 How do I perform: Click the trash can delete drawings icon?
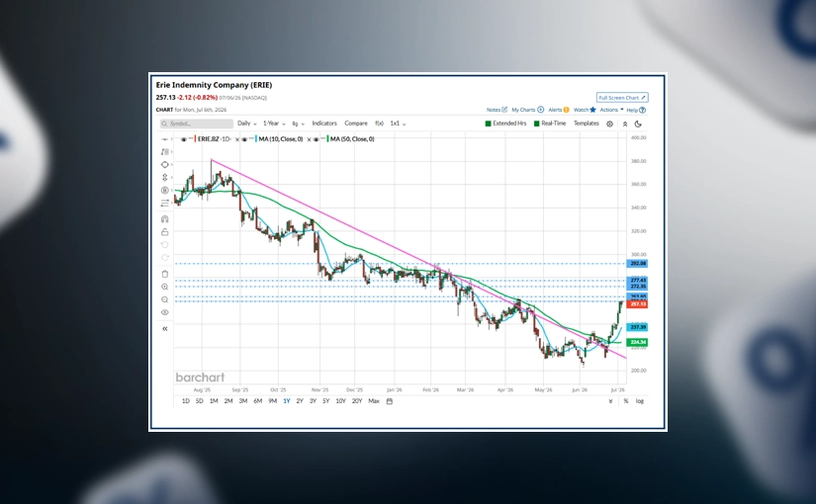pos(164,274)
